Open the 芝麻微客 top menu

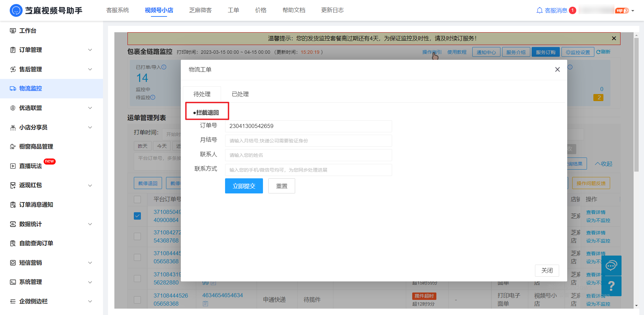[x=200, y=10]
